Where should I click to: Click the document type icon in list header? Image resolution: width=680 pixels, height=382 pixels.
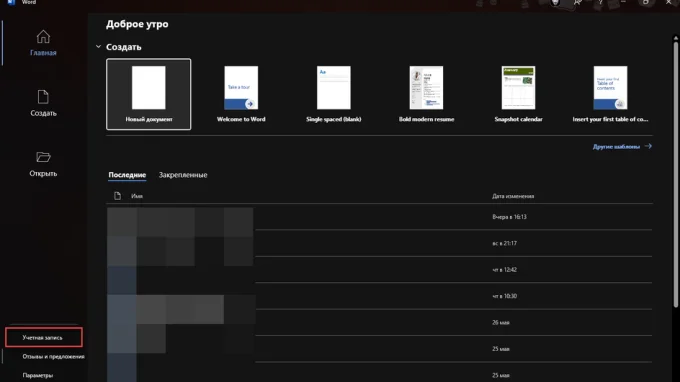[118, 196]
